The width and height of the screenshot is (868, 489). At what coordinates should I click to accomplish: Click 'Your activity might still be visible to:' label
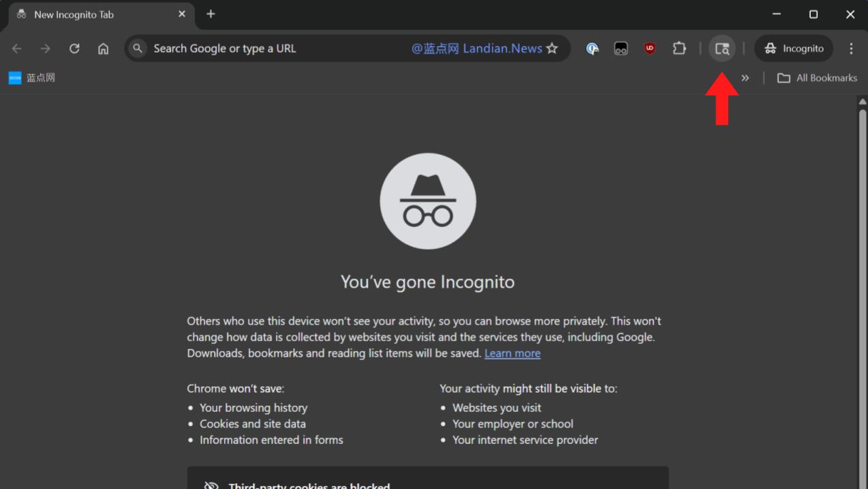(529, 388)
